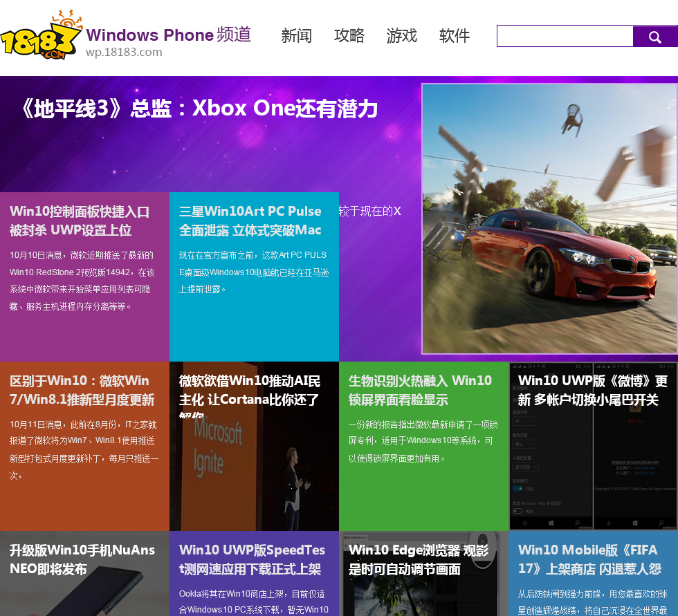Open the 新闻 menu

(x=296, y=35)
